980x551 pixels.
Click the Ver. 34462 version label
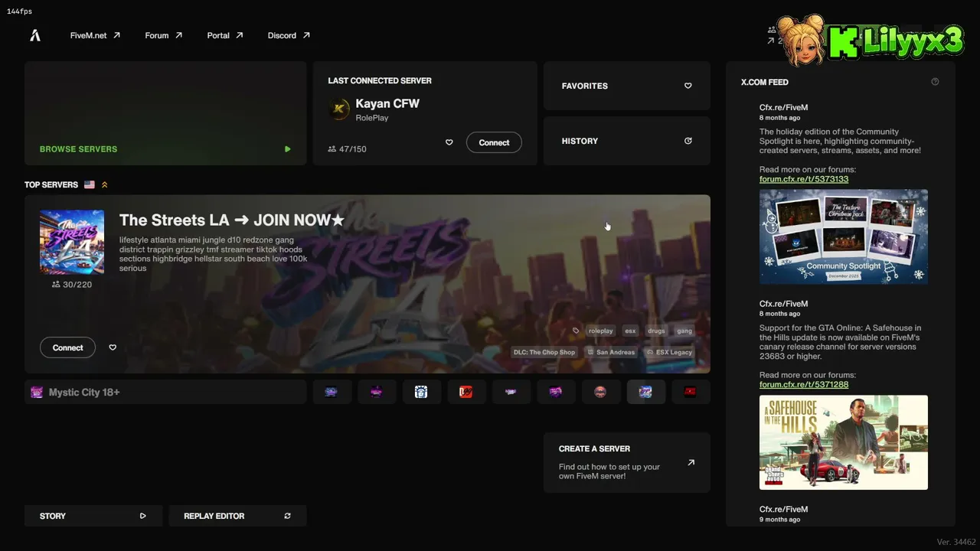(x=956, y=542)
